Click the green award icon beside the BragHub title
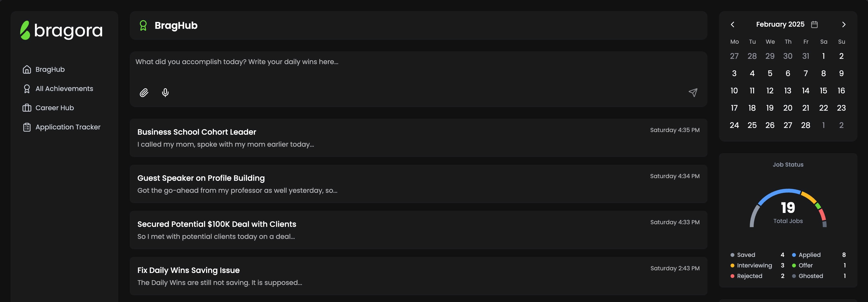 [x=143, y=26]
